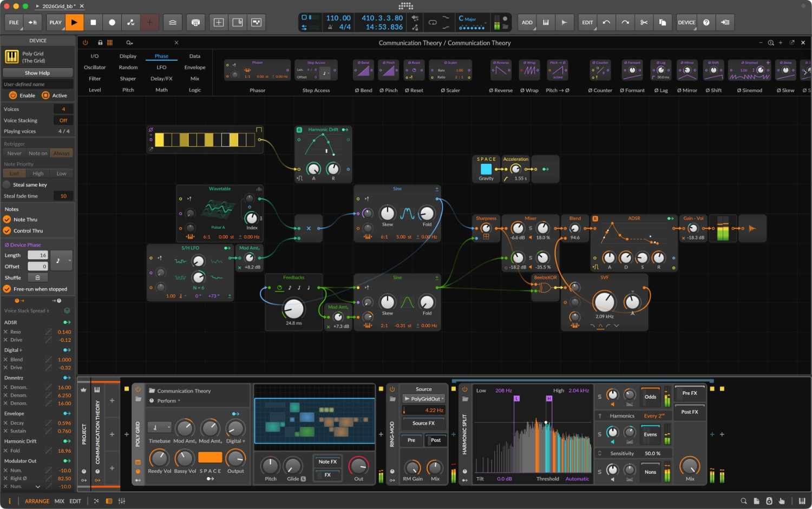Image resolution: width=812 pixels, height=509 pixels.
Task: Enable the Steal same key option
Action: 8,184
